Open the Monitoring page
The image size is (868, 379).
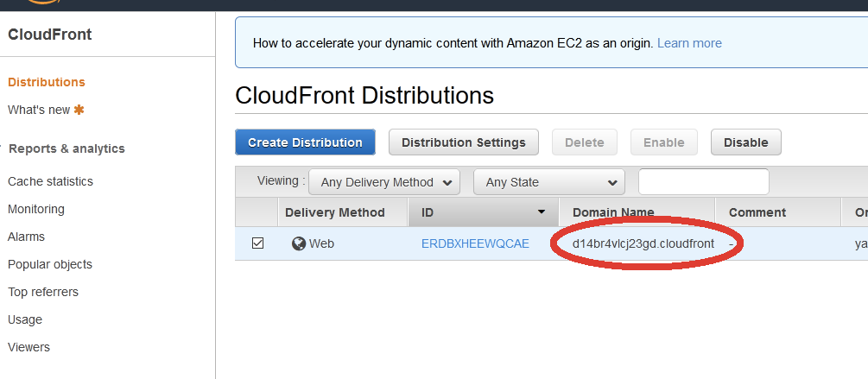[x=36, y=209]
